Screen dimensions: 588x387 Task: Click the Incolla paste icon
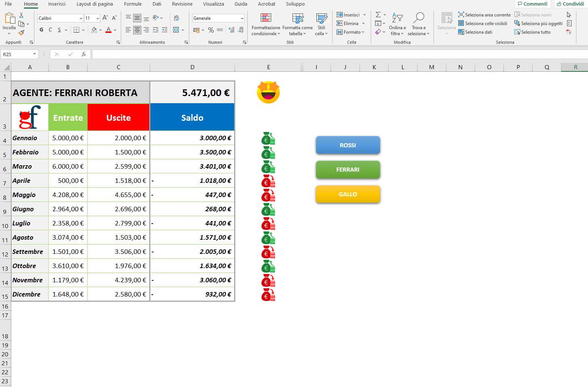point(9,18)
